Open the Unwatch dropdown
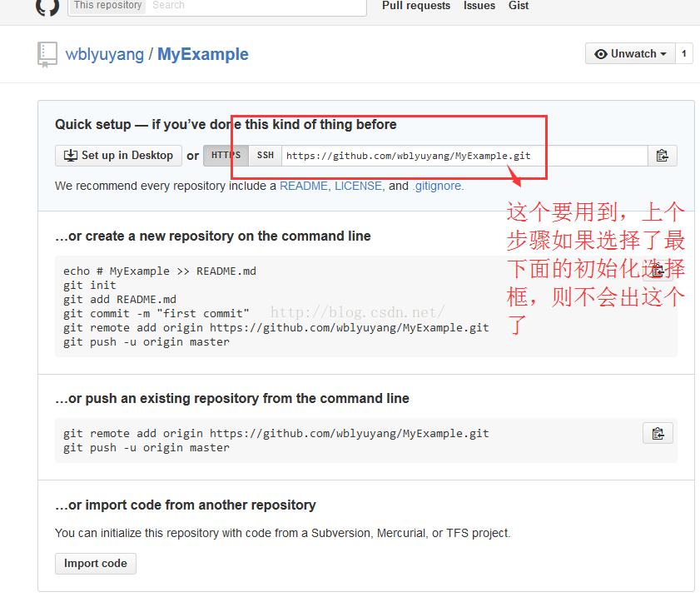700x607 pixels. (x=630, y=53)
